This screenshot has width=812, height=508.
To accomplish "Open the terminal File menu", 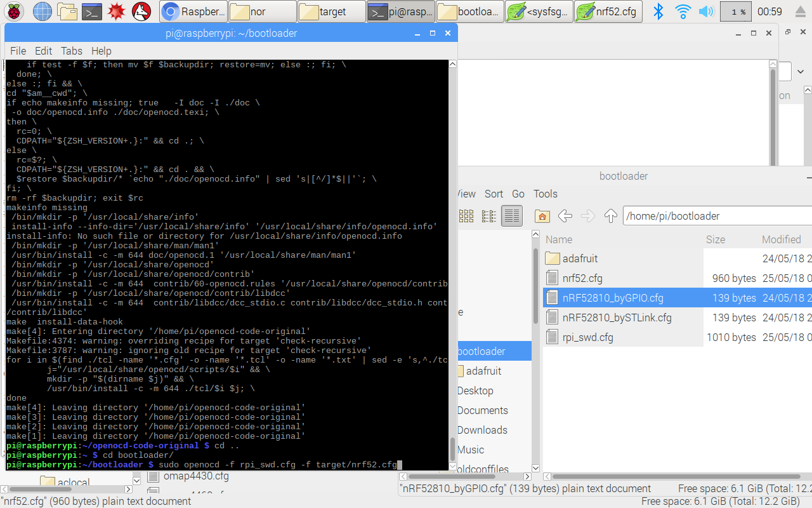I will [x=18, y=51].
